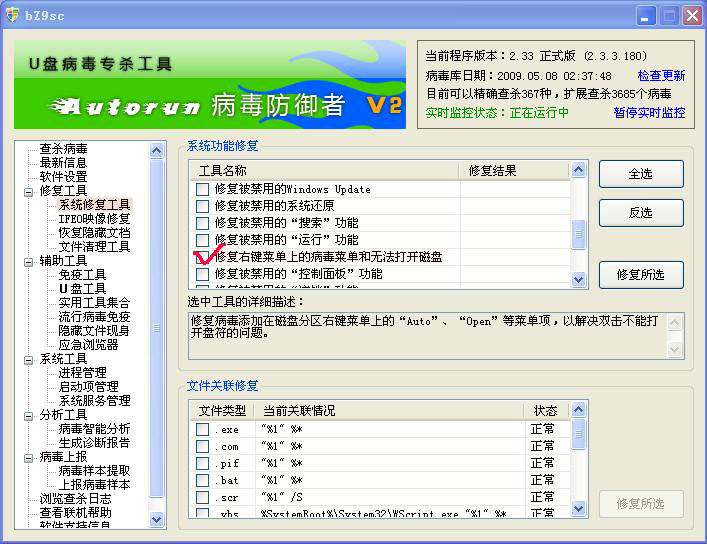Viewport: 707px width, 544px height.
Task: Click the 修复结果 column header
Action: click(514, 171)
